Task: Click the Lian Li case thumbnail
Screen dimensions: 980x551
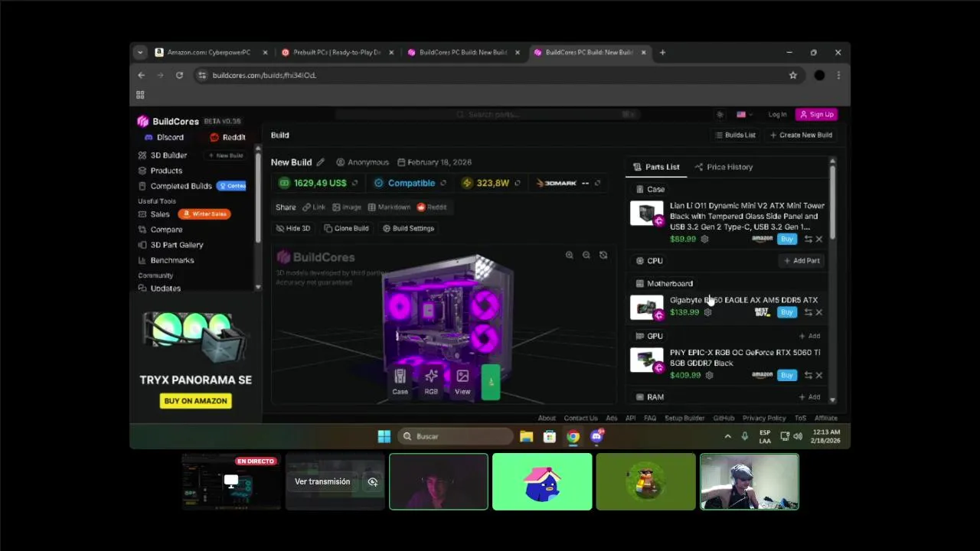Action: click(646, 214)
